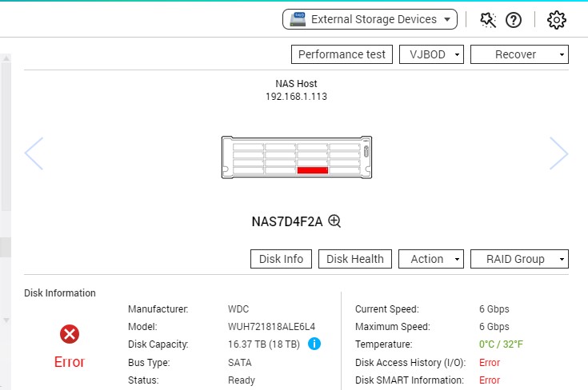Go to previous enclosure with left arrow

click(34, 153)
